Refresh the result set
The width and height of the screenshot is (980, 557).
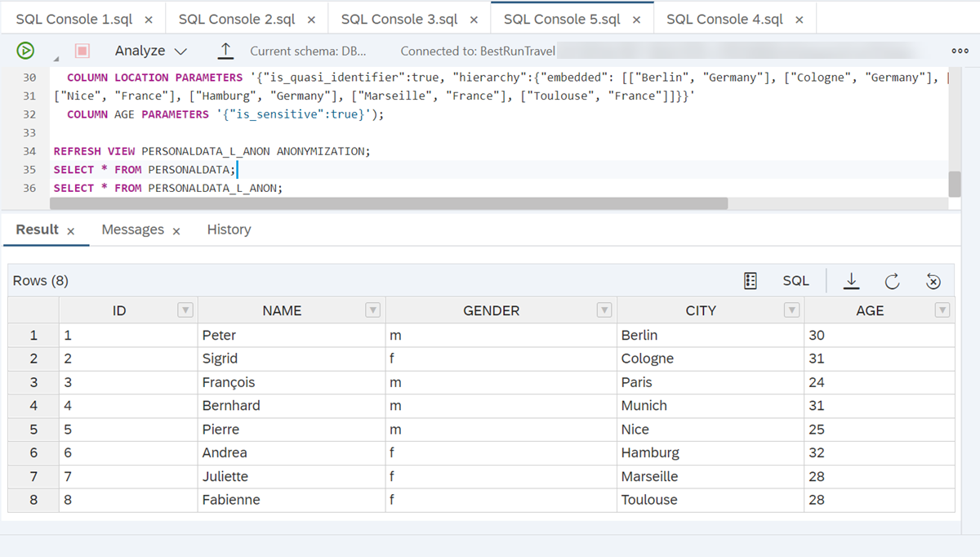click(x=892, y=281)
